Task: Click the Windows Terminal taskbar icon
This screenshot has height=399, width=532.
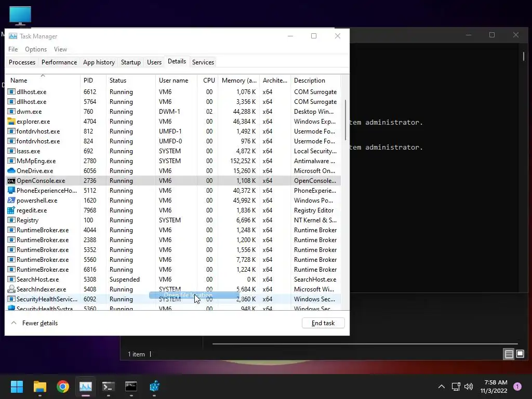Action: 108,387
